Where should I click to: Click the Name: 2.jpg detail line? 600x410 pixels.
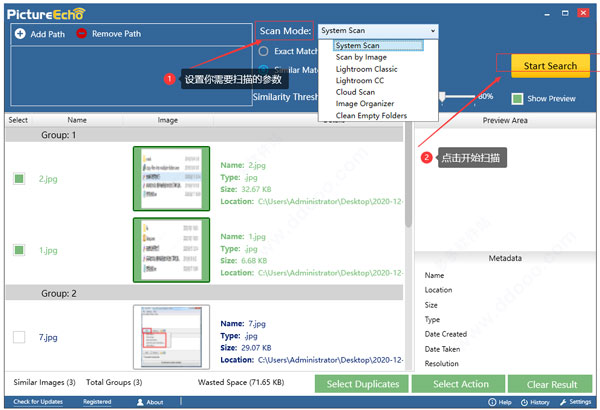click(243, 165)
